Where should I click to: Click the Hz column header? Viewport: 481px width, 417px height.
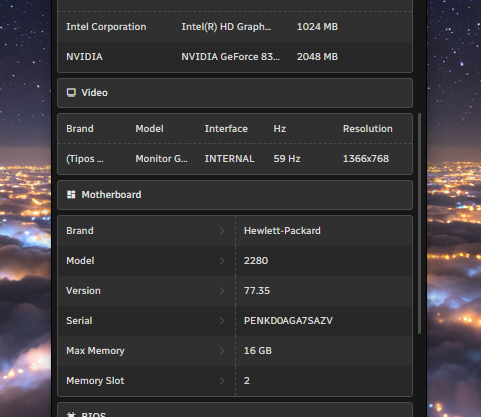point(280,129)
